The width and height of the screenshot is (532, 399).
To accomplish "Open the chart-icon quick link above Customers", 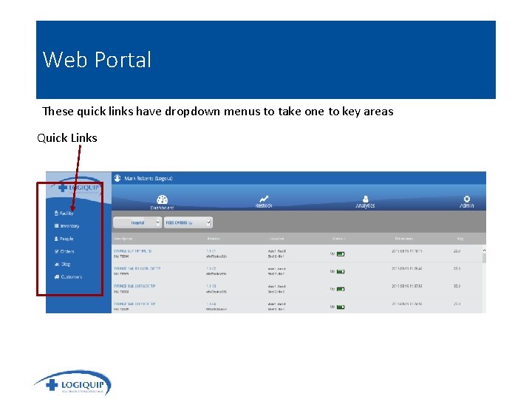I will click(62, 265).
